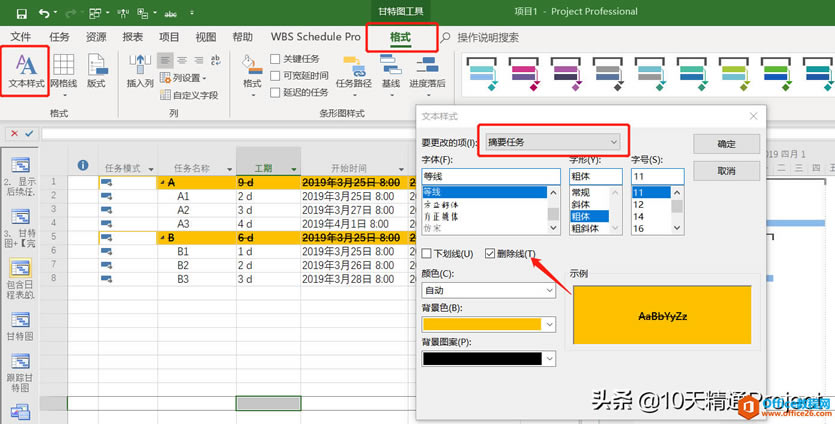Click the 确定 OK button
Viewport: 835px width, 424px height.
(x=726, y=144)
